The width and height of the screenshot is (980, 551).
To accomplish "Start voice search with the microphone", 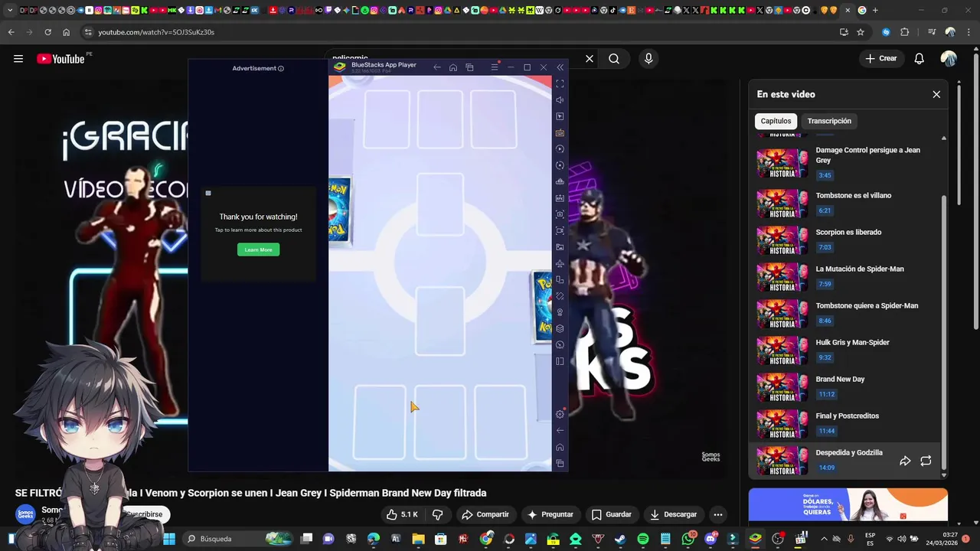I will click(x=648, y=59).
